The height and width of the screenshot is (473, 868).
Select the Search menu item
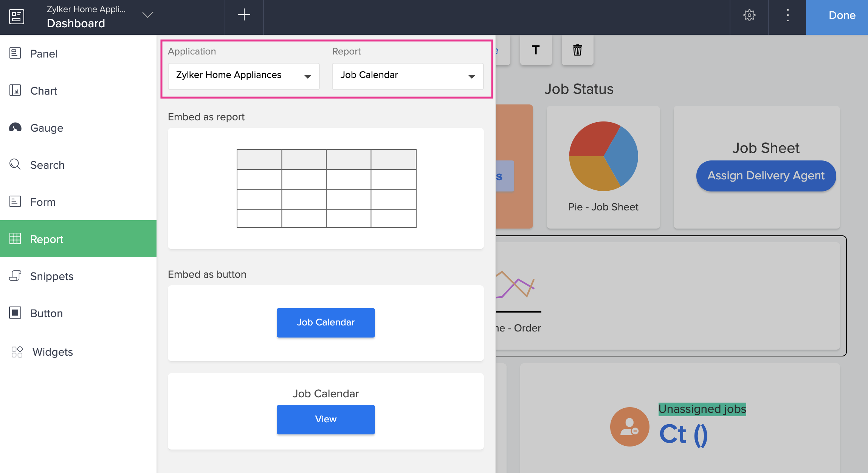click(x=78, y=165)
